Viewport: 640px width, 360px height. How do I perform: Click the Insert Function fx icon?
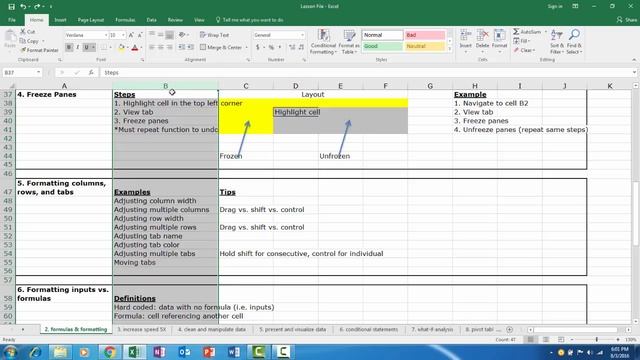pyautogui.click(x=91, y=73)
